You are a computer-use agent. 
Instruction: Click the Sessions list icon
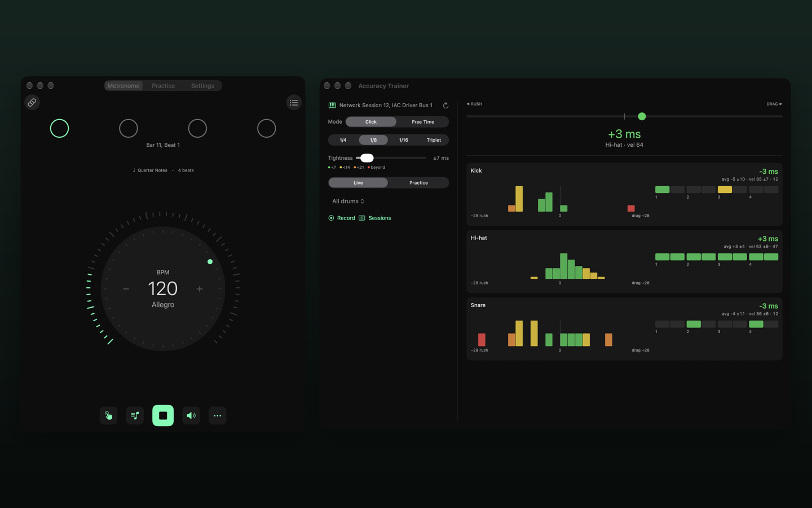coord(362,218)
